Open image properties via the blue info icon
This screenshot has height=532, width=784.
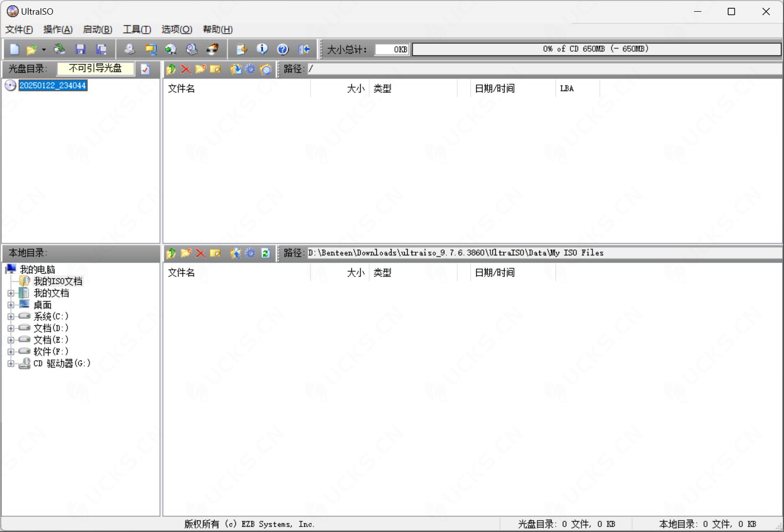[x=262, y=49]
